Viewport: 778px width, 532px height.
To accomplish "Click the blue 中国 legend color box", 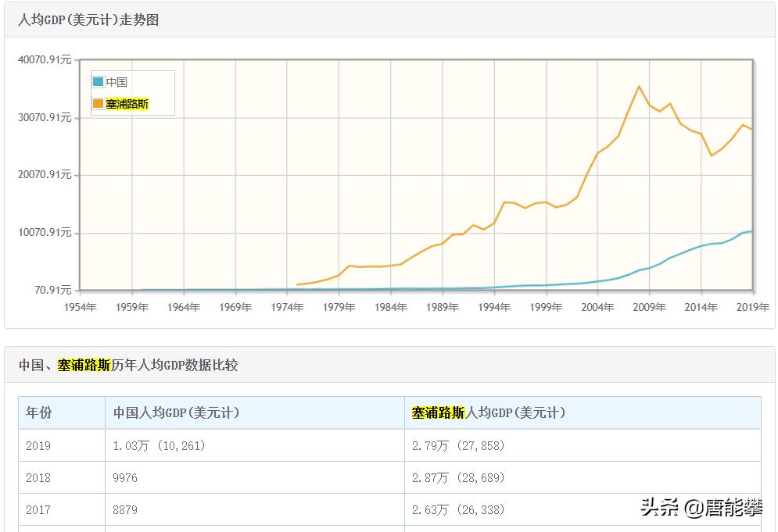I will click(99, 82).
